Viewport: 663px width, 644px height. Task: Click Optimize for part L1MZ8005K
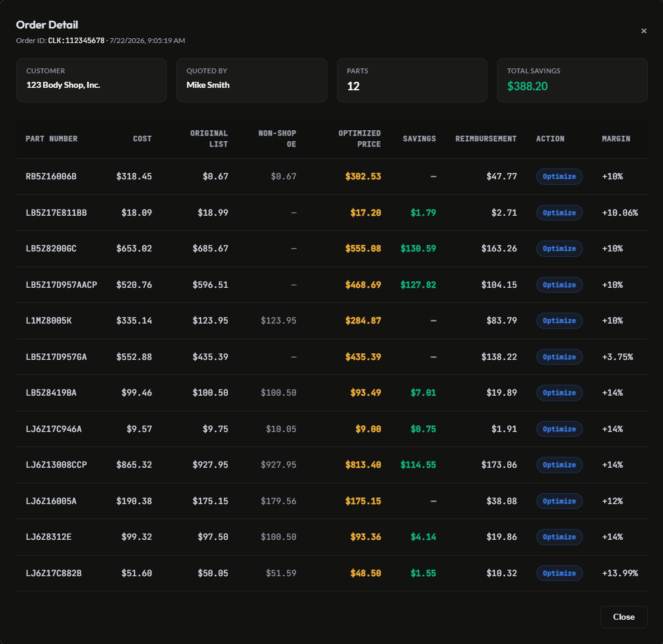(559, 320)
